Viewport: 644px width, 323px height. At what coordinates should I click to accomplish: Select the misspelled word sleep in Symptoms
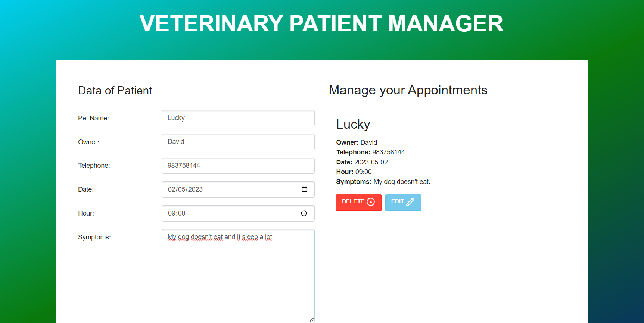(x=250, y=237)
